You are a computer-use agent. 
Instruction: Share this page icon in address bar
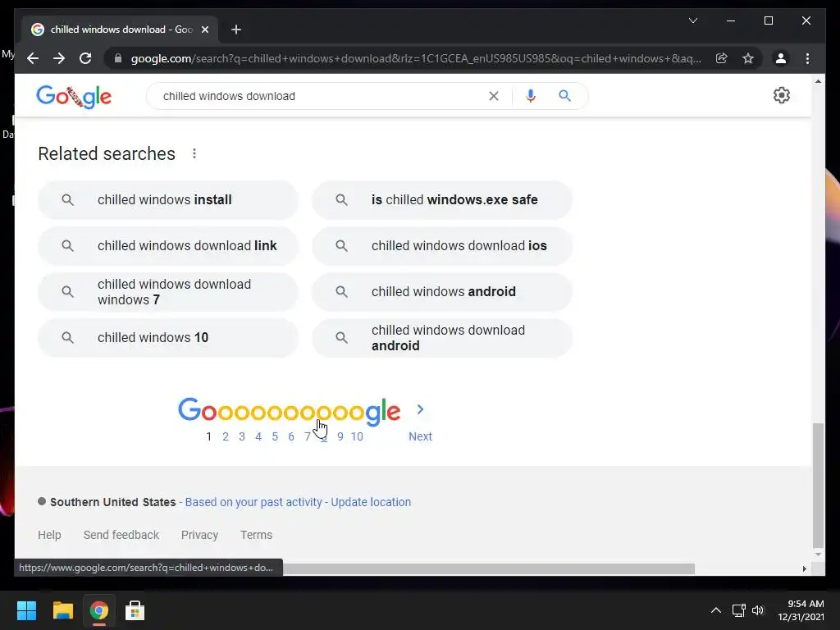pos(722,58)
